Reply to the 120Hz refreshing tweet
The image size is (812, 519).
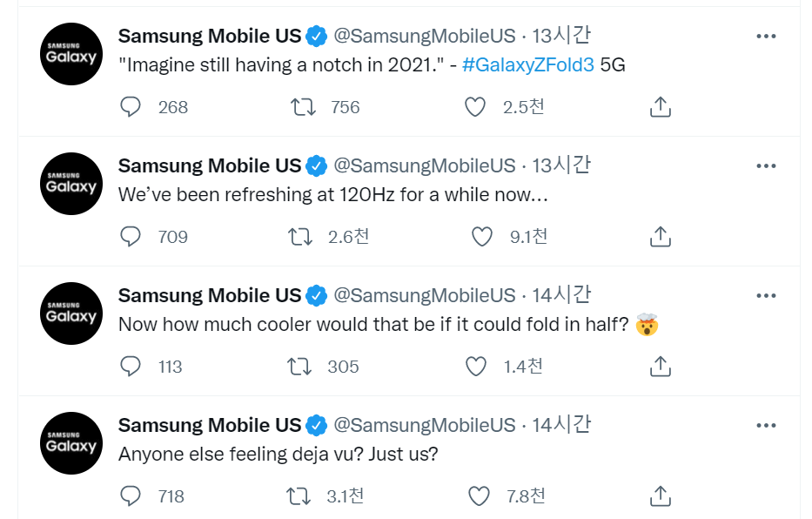pyautogui.click(x=131, y=237)
